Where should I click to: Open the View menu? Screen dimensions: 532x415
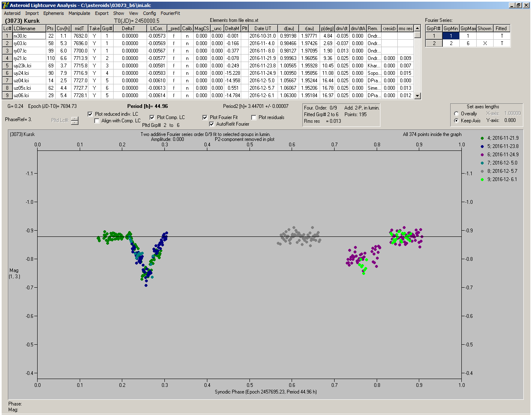coord(133,13)
